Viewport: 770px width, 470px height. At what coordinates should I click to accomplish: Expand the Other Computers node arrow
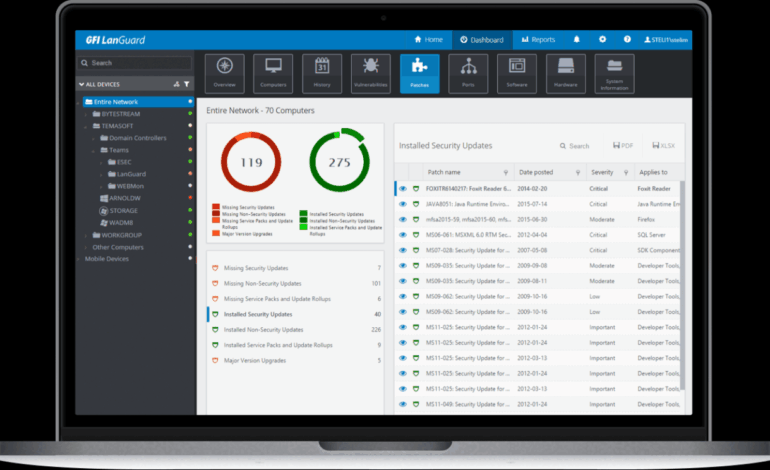point(85,248)
